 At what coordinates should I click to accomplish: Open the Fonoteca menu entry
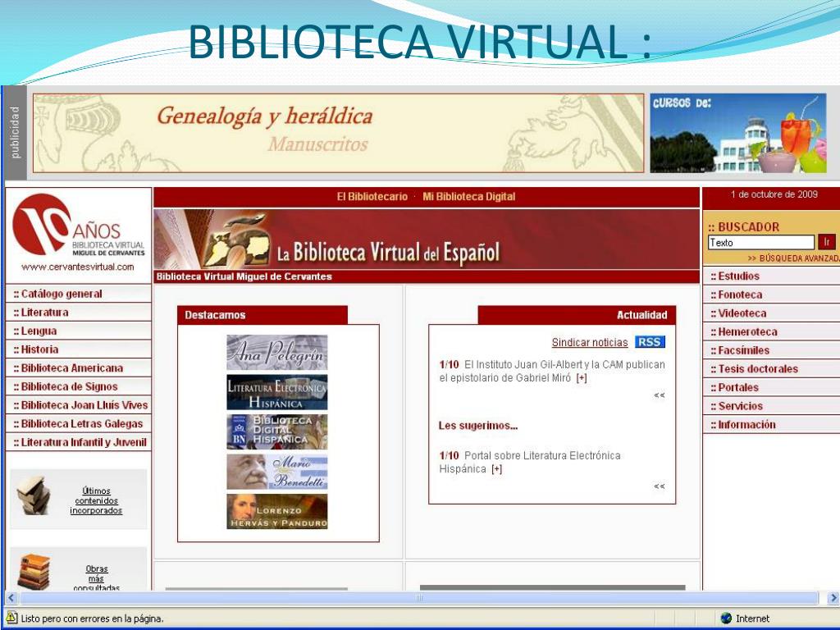click(771, 294)
